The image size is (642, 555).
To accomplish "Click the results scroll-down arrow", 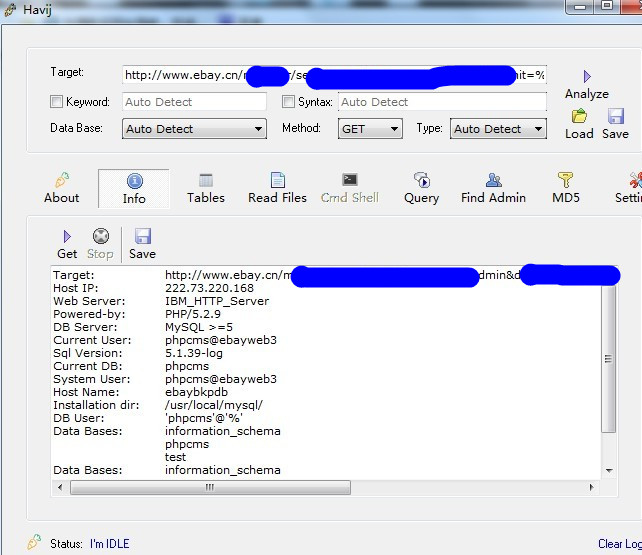I will pos(609,471).
